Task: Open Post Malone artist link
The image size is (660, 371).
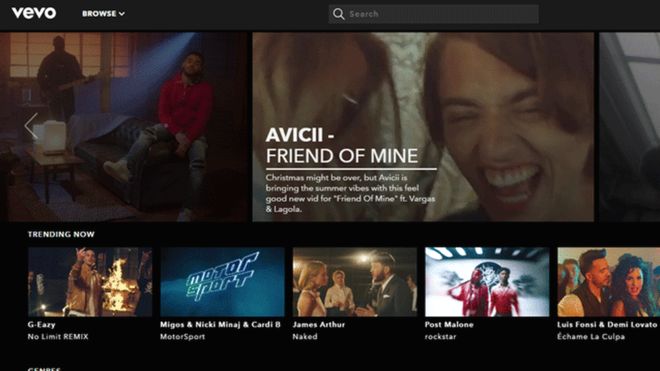Action: (449, 325)
